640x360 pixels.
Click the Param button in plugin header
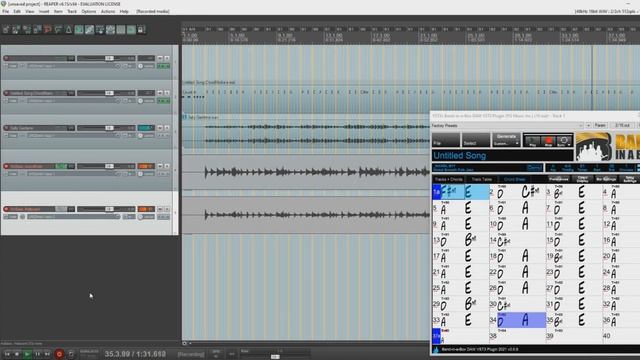click(x=600, y=125)
